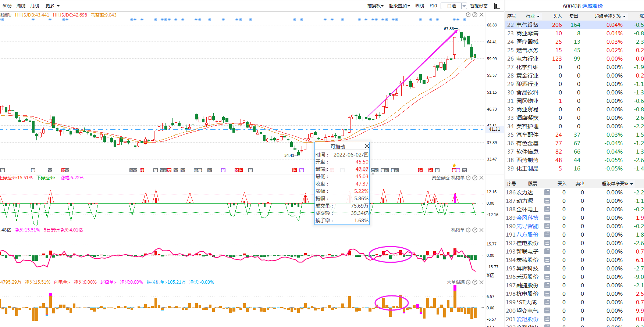
Task: Select 商业零售 industry row
Action: [574, 33]
